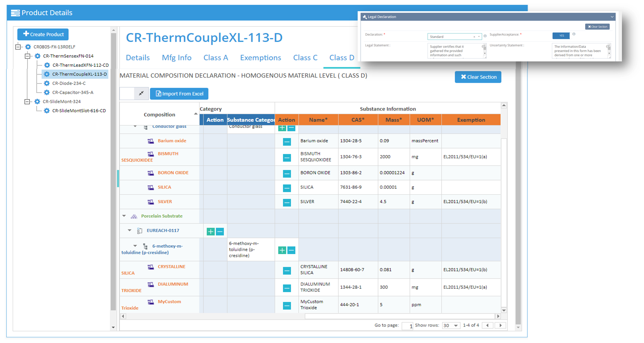Screen dimensions: 644x343
Task: Add substance to 6-methoxy-m-toluidine with plus
Action: [282, 250]
